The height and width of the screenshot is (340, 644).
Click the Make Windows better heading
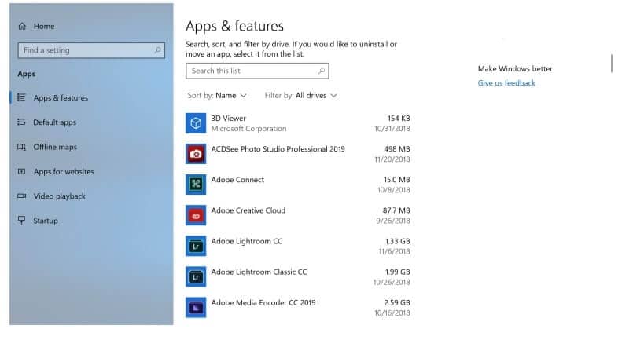pyautogui.click(x=515, y=68)
